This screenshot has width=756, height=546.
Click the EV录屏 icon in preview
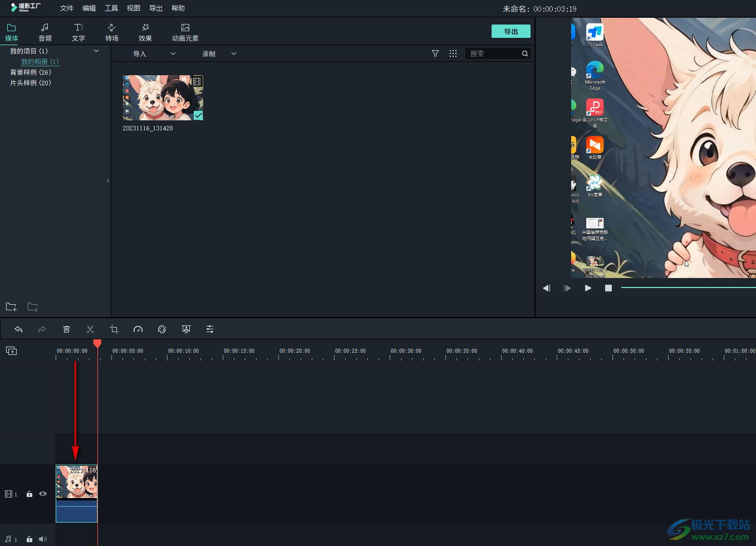tap(595, 186)
